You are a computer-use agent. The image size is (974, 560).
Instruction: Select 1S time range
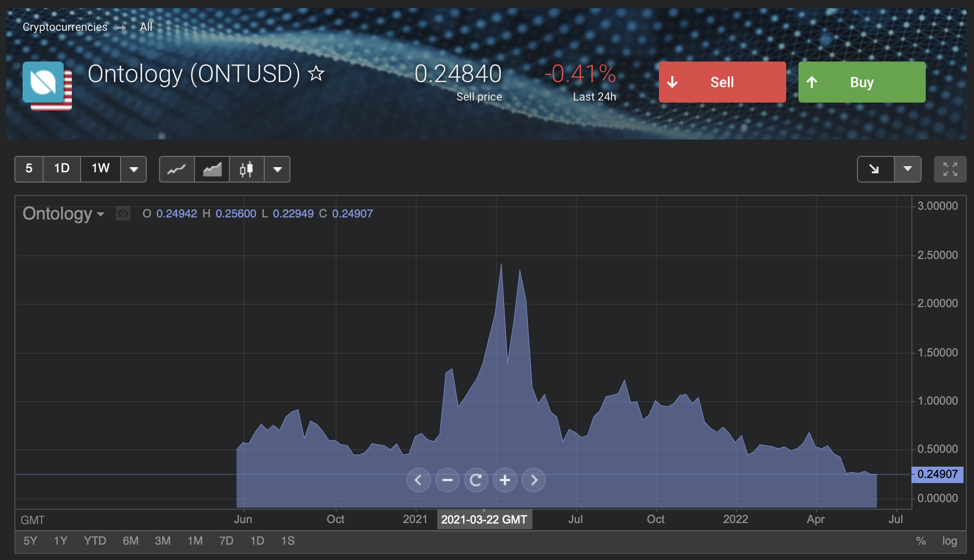click(288, 541)
